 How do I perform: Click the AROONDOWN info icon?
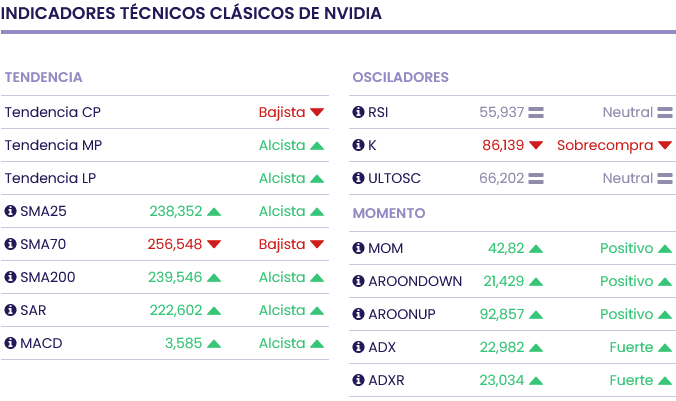point(359,281)
